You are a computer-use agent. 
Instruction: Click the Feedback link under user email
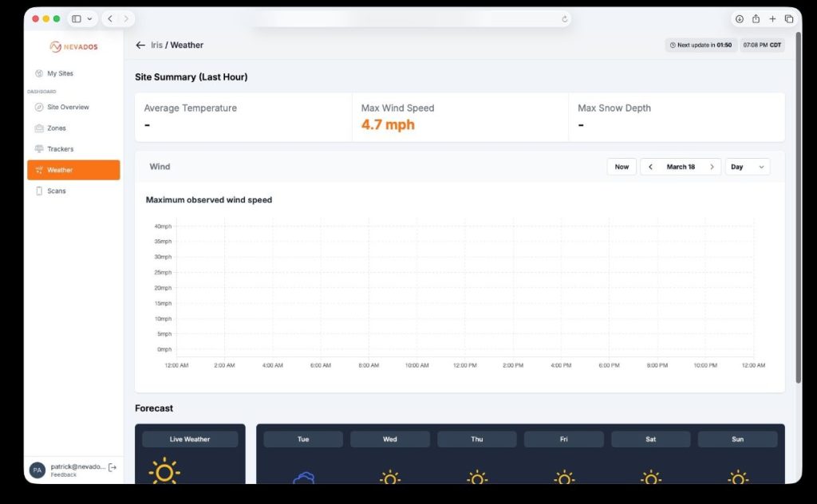[64, 474]
